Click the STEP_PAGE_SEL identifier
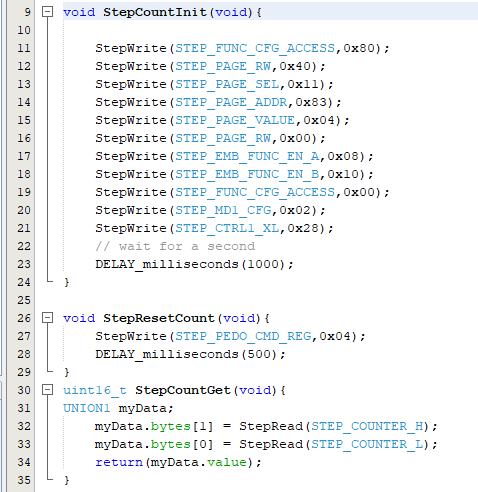The image size is (478, 492). (227, 84)
